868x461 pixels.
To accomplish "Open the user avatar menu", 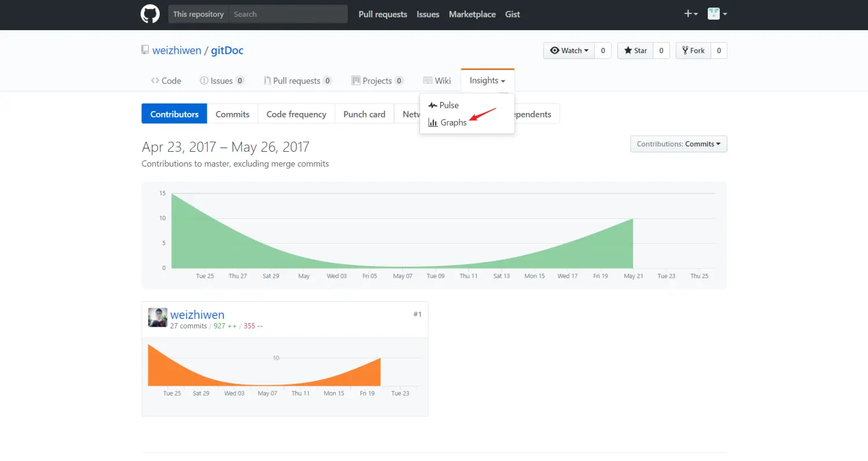I will [x=718, y=14].
